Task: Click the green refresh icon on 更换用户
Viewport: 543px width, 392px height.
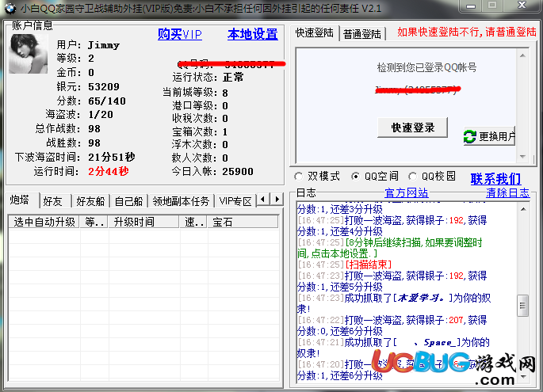Action: 469,136
